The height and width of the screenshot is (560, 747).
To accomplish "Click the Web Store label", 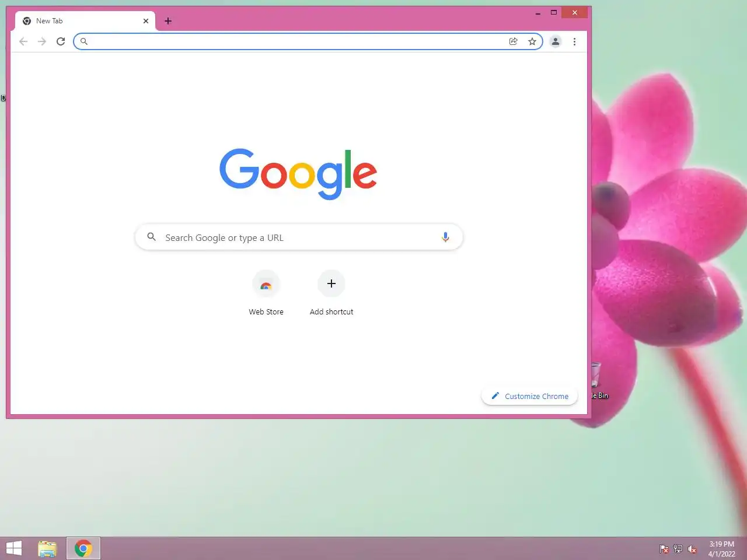I will (x=266, y=312).
